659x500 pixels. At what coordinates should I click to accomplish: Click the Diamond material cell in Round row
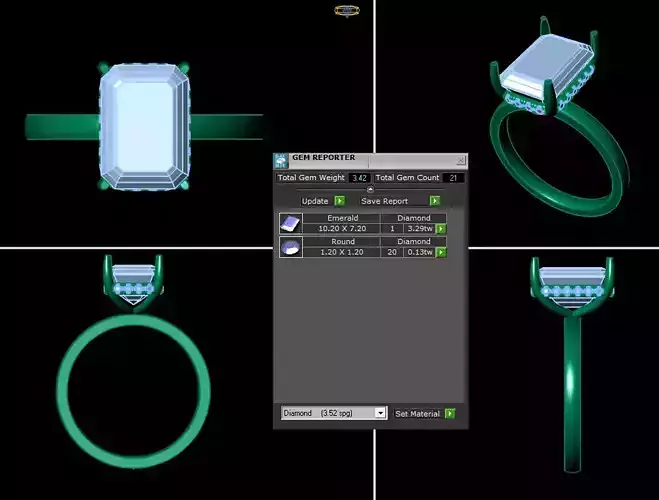[x=414, y=242]
